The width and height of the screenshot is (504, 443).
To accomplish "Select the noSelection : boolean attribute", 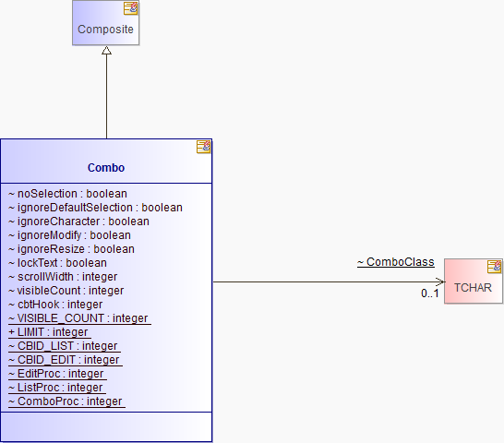I will [67, 194].
